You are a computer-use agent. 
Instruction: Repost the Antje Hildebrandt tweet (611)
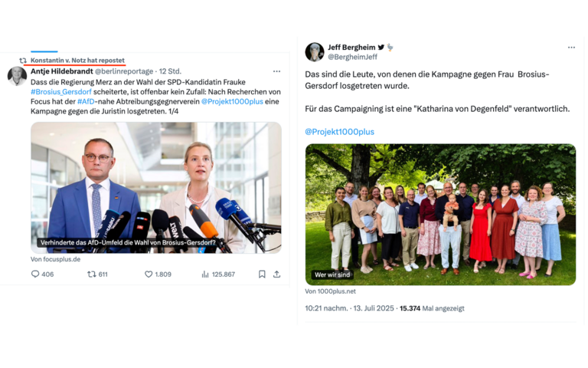92,274
